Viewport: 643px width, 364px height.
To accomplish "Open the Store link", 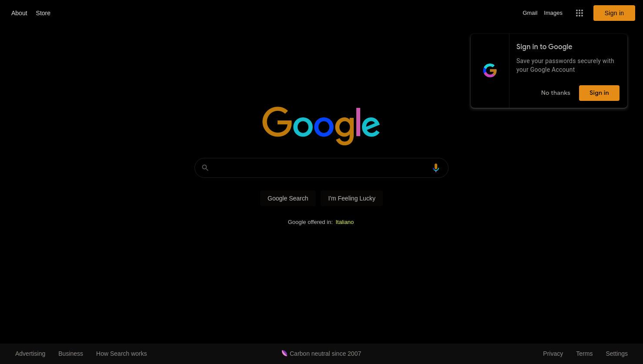I will pos(43,13).
